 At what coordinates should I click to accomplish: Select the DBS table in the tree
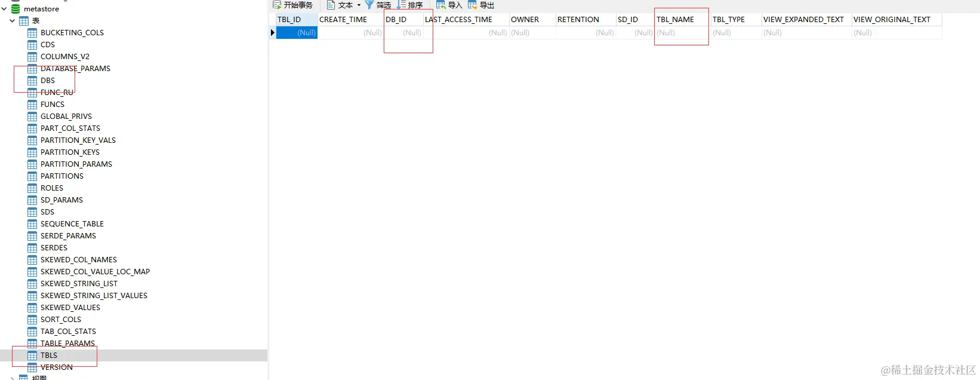[48, 81]
